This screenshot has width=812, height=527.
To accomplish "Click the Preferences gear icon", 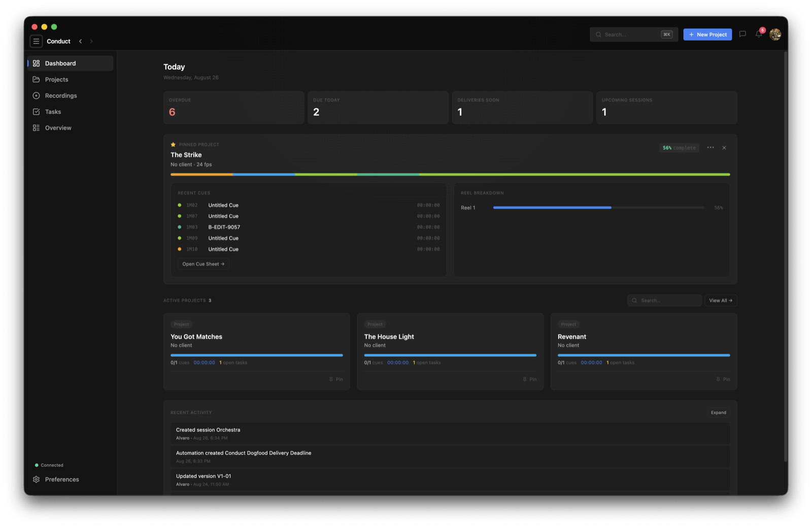I will coord(36,479).
